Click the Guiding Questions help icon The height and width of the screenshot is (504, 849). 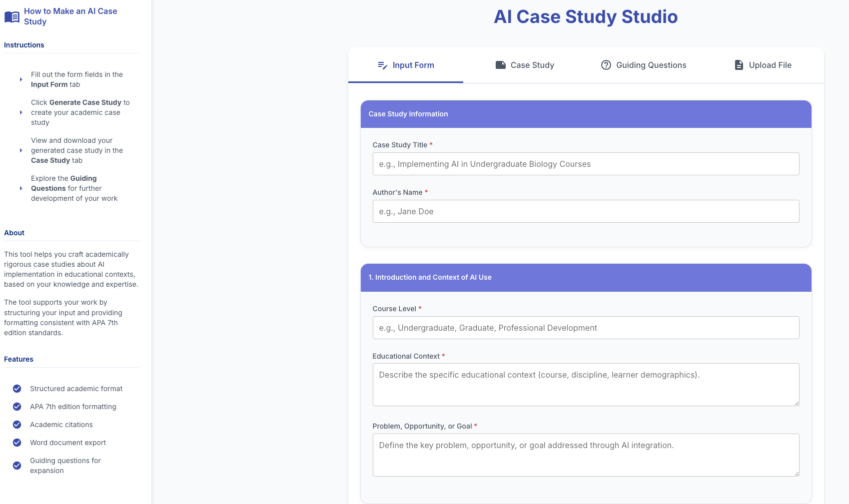coord(606,65)
